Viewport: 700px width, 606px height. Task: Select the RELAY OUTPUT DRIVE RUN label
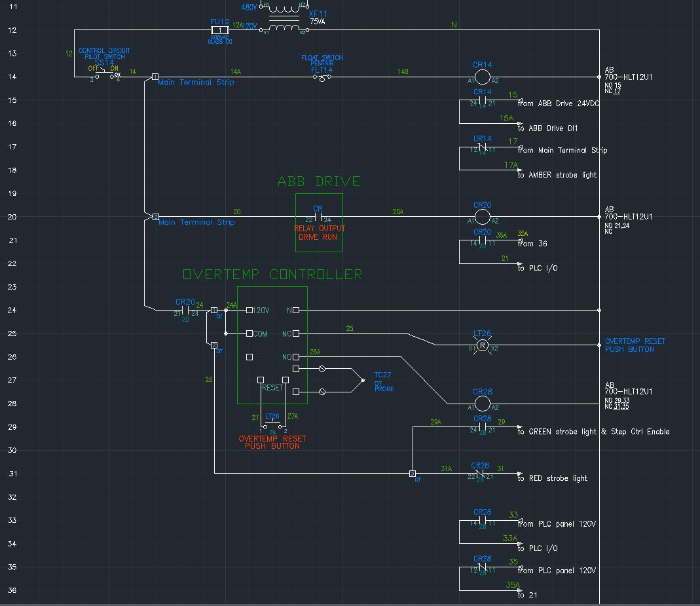318,233
